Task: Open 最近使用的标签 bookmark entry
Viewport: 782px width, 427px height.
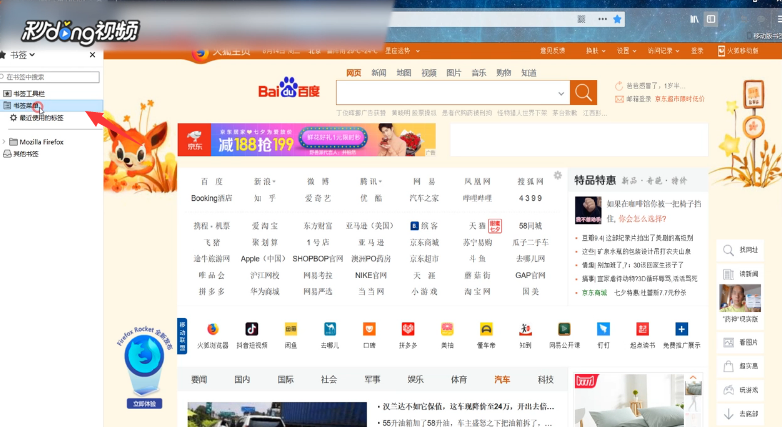Action: pyautogui.click(x=41, y=118)
